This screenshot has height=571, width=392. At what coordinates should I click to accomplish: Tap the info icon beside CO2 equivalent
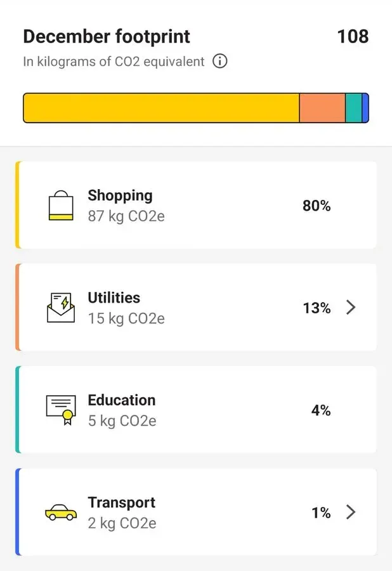[219, 62]
